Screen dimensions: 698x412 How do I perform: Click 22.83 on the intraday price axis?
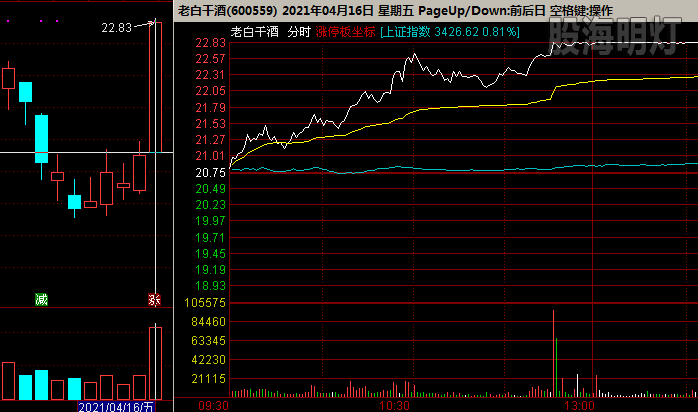[211, 43]
